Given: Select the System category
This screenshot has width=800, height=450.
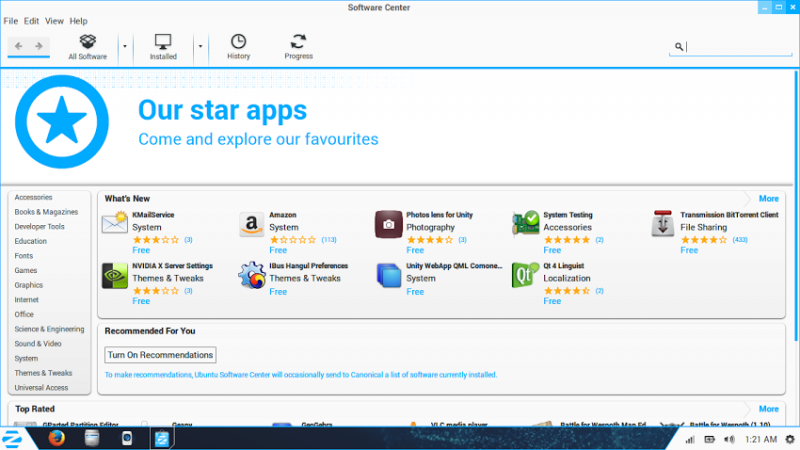Looking at the screenshot, I should coord(26,359).
